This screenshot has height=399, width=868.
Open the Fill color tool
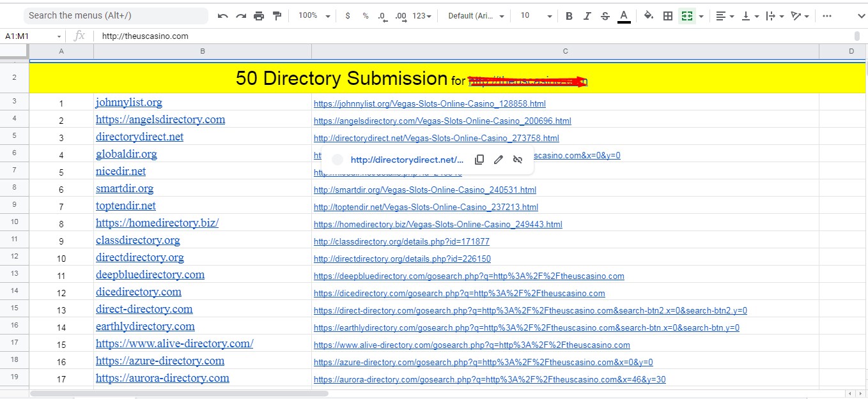pos(647,15)
